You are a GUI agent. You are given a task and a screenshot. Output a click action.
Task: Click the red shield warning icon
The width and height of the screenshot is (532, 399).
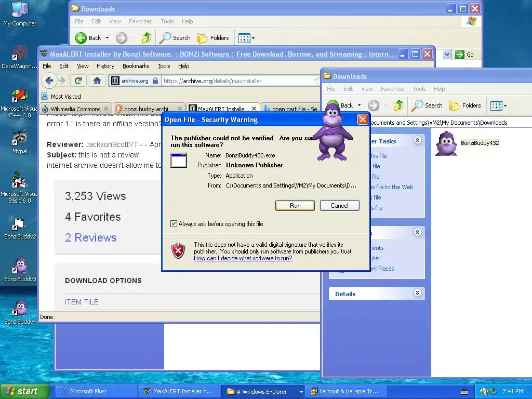tap(178, 251)
